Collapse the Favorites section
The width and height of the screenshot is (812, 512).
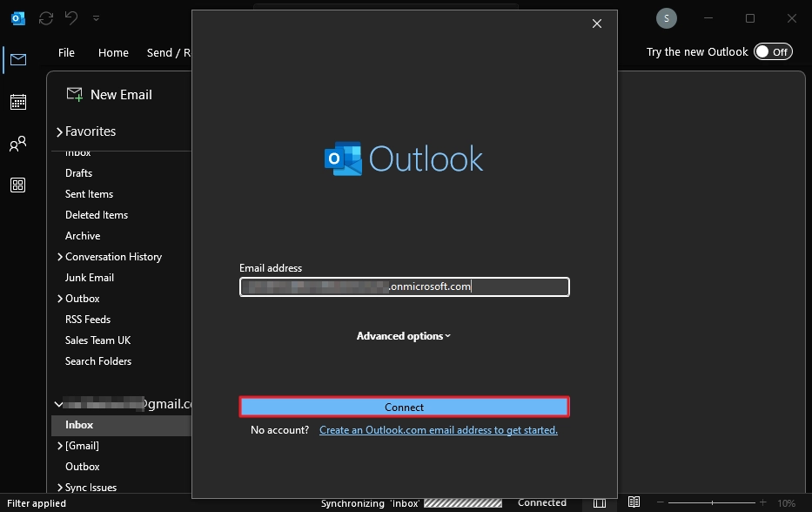[59, 131]
